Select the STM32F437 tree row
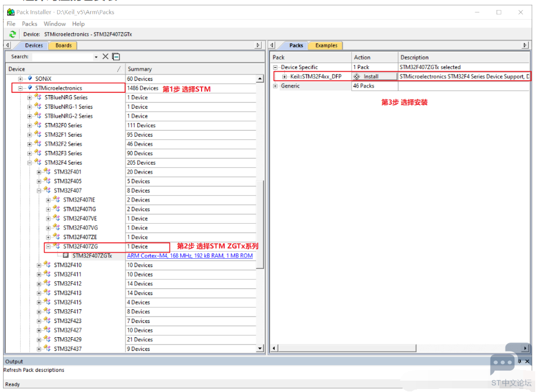The image size is (537, 392). click(131, 349)
